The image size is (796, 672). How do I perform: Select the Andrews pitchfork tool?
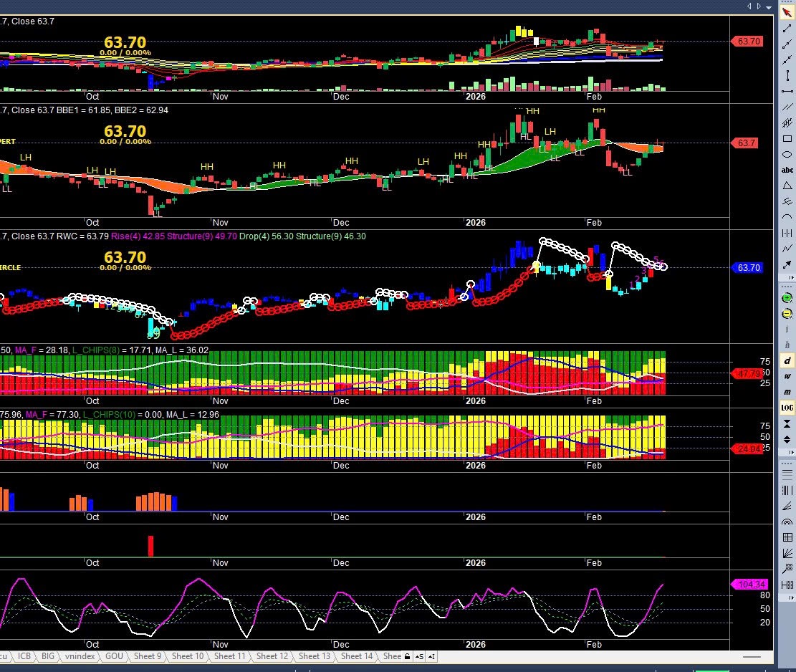[787, 201]
